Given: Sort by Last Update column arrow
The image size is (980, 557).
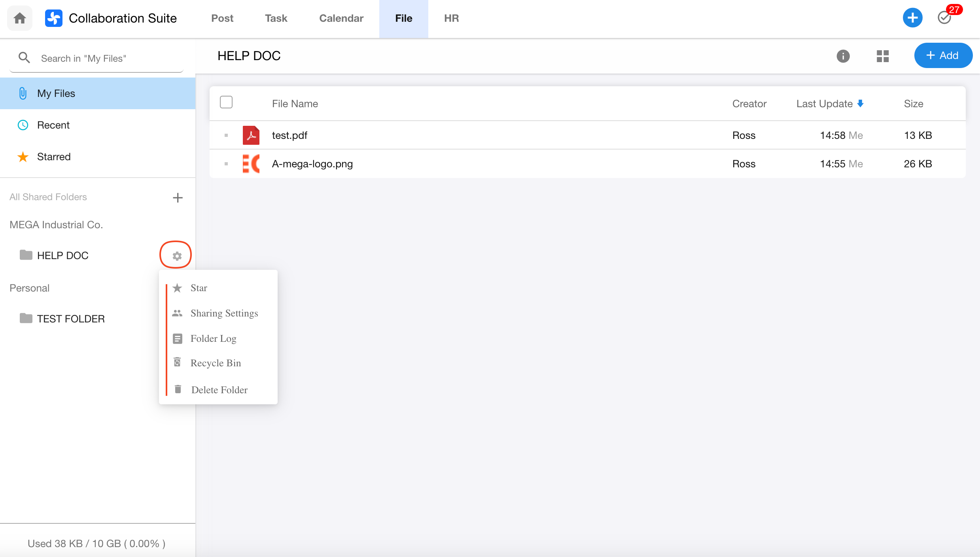Looking at the screenshot, I should tap(860, 104).
